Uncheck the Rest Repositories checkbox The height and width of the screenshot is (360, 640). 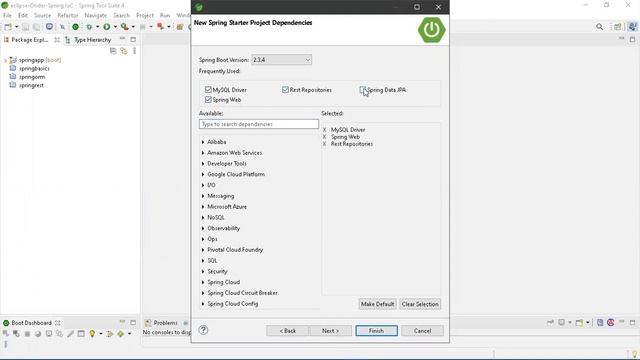[x=285, y=89]
